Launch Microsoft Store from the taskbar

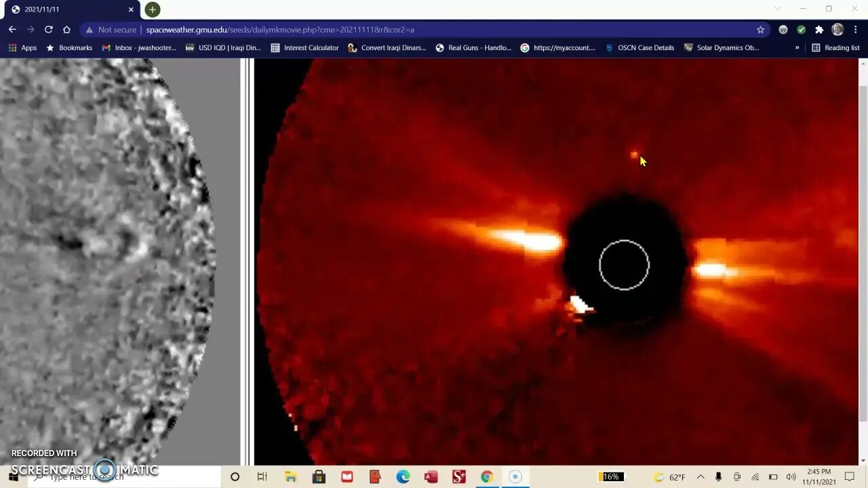tap(319, 476)
